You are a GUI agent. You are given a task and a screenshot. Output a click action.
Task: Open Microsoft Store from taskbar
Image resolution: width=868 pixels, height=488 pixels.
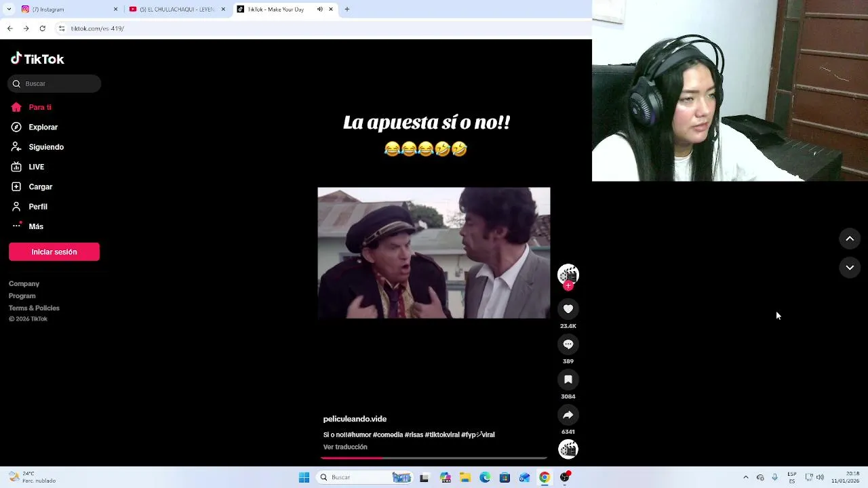[x=505, y=477]
